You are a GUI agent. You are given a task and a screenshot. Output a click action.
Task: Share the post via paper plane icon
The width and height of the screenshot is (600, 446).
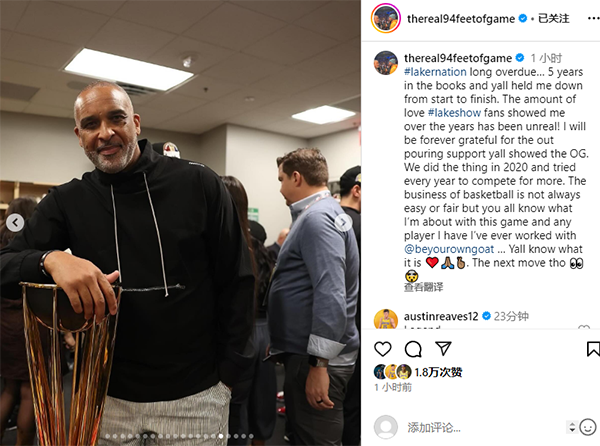[x=443, y=348]
